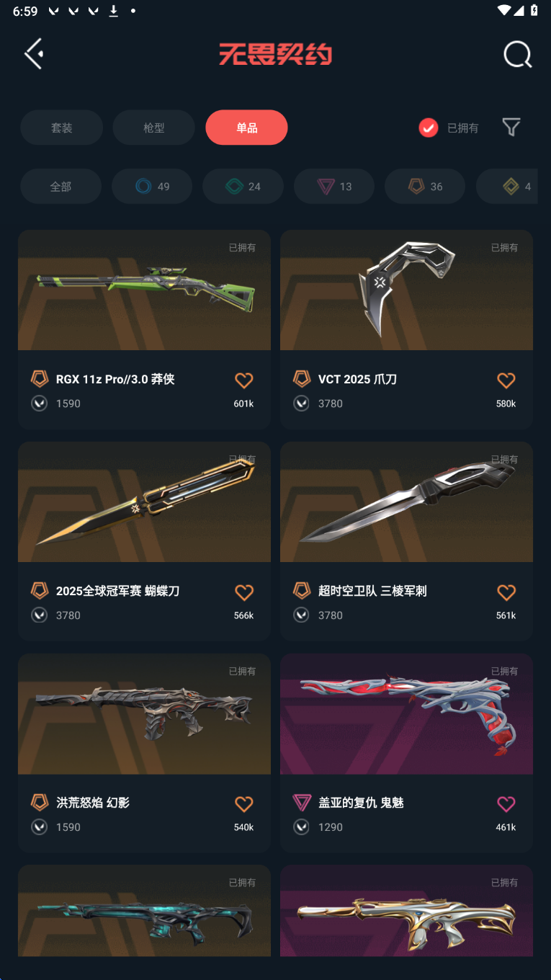Switch to the 枪型 tab

point(153,128)
